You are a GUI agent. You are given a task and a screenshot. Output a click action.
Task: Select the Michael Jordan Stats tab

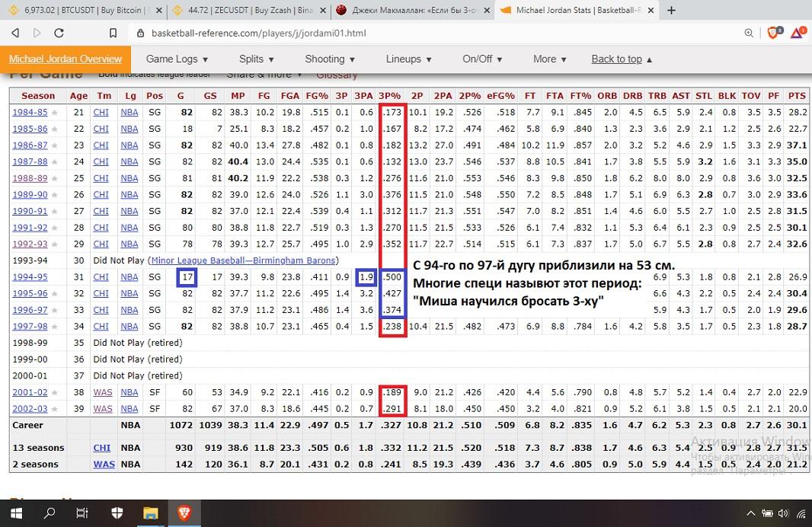click(577, 11)
